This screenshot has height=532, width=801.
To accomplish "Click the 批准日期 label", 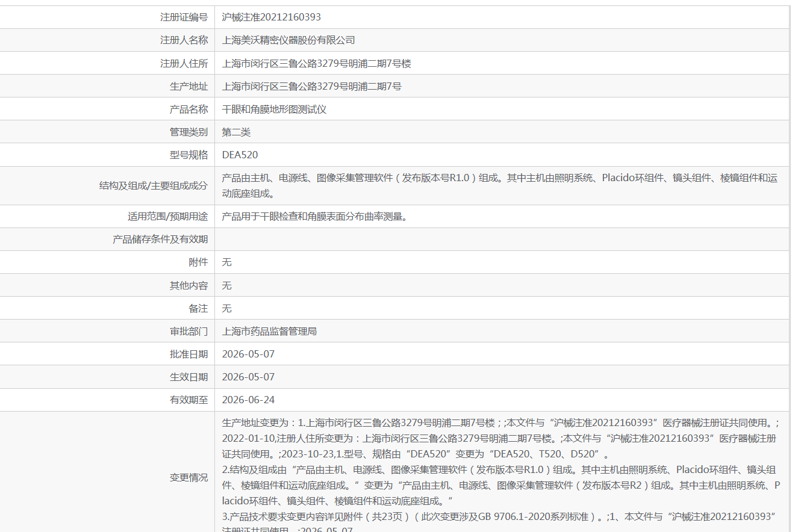I will point(189,354).
